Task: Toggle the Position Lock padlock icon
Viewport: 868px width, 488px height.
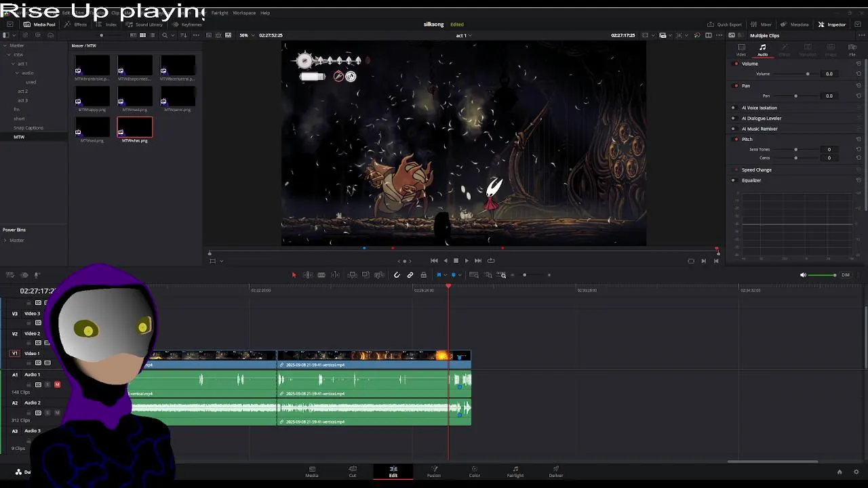Action: tap(424, 274)
